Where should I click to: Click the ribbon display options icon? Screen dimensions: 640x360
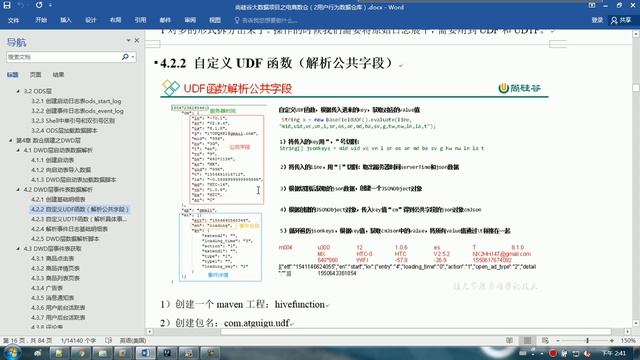tap(592, 5)
